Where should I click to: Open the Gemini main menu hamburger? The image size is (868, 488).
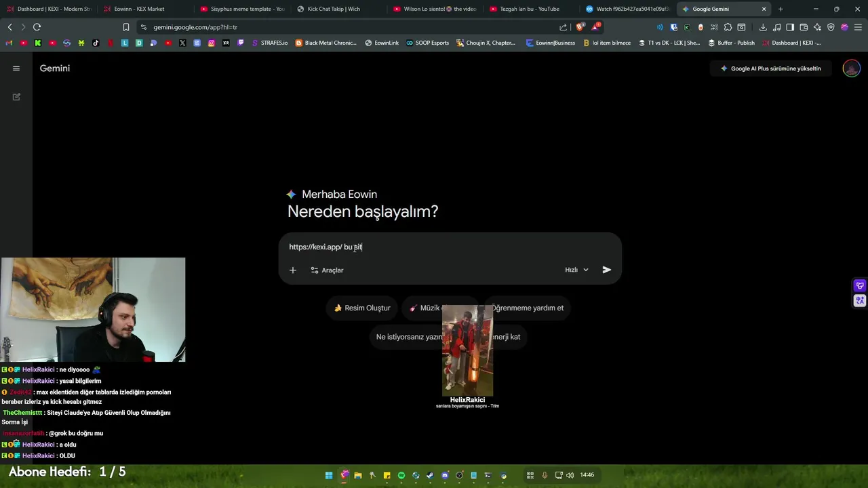(16, 68)
